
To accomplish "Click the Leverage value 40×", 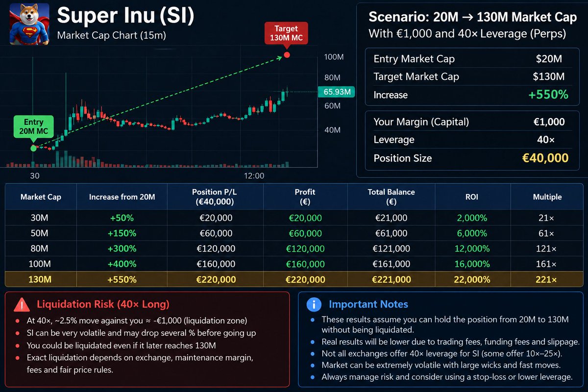I will [x=546, y=140].
